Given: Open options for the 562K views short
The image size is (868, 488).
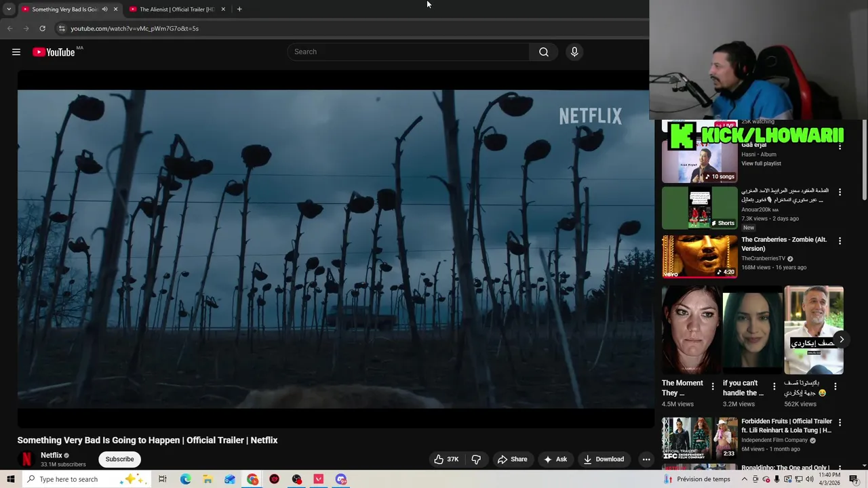Looking at the screenshot, I should pos(835,386).
